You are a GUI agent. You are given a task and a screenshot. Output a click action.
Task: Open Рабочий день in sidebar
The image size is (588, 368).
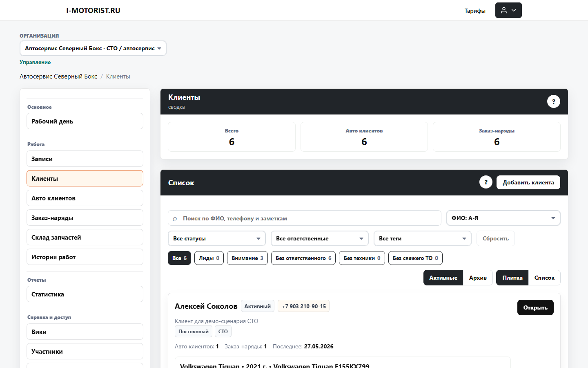point(85,121)
